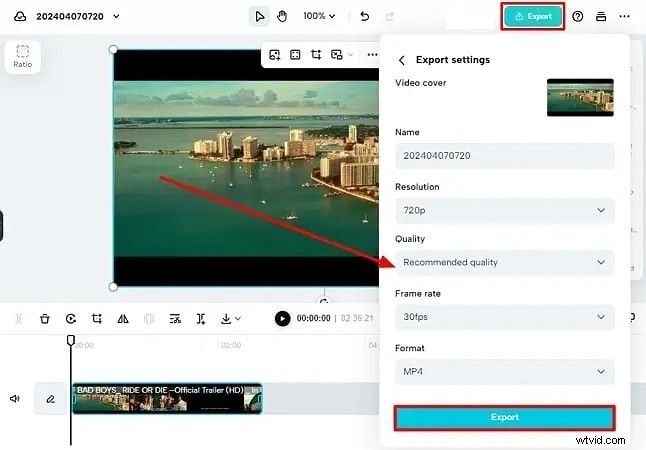The width and height of the screenshot is (646, 450).
Task: Select the BAD BOYS trailer clip
Action: (x=167, y=398)
